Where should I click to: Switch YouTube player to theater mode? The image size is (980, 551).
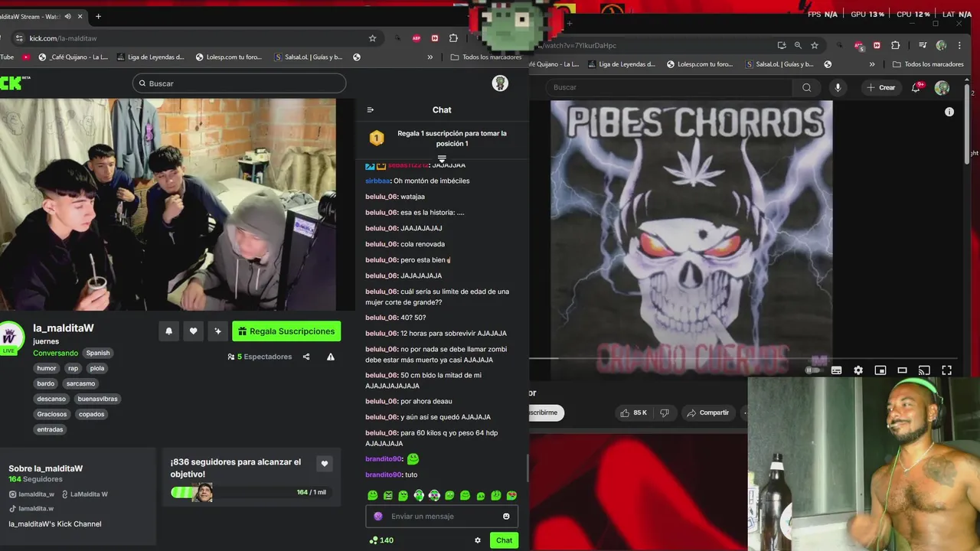(902, 370)
